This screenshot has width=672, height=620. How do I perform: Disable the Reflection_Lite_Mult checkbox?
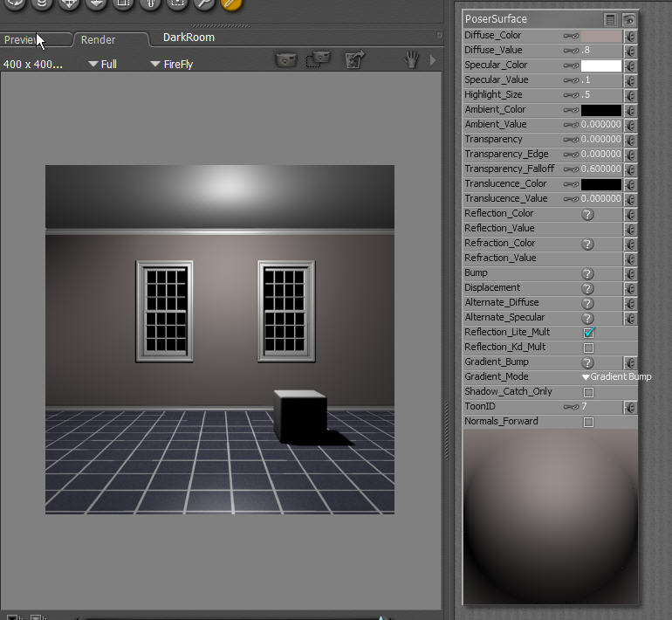click(588, 333)
